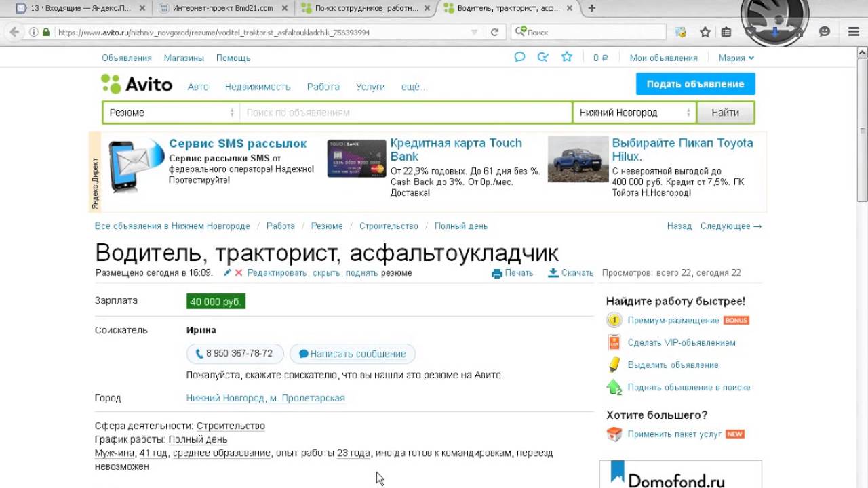This screenshot has height=488, width=868.
Task: Click Редактировать resume link
Action: coord(277,273)
